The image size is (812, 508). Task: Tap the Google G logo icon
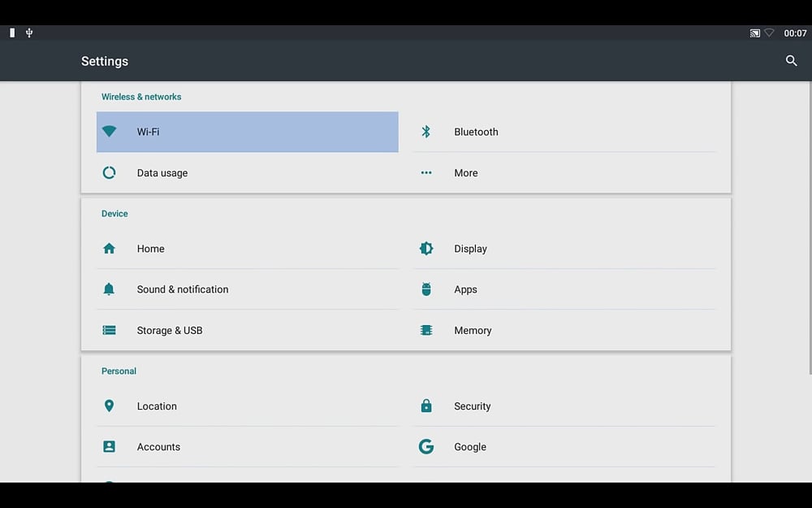[426, 446]
